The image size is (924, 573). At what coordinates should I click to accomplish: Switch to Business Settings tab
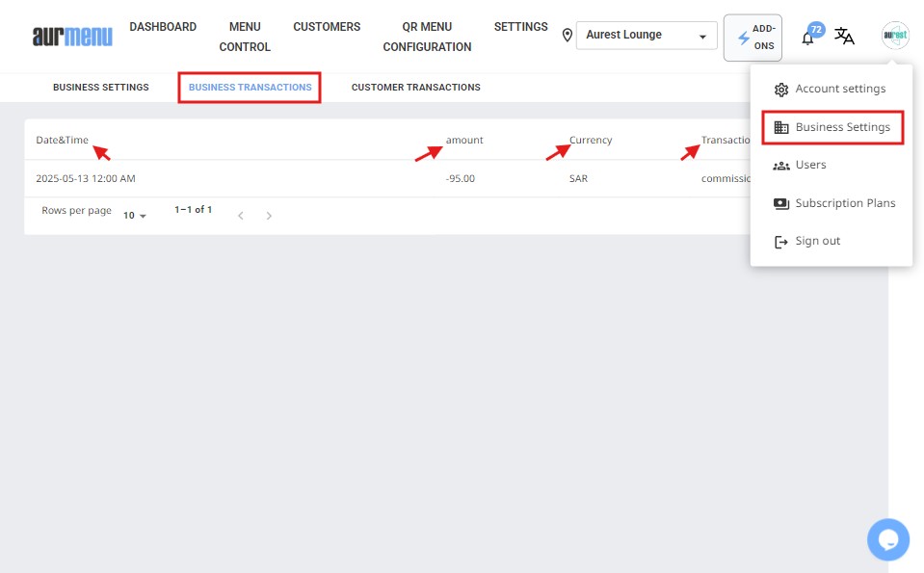pos(101,88)
